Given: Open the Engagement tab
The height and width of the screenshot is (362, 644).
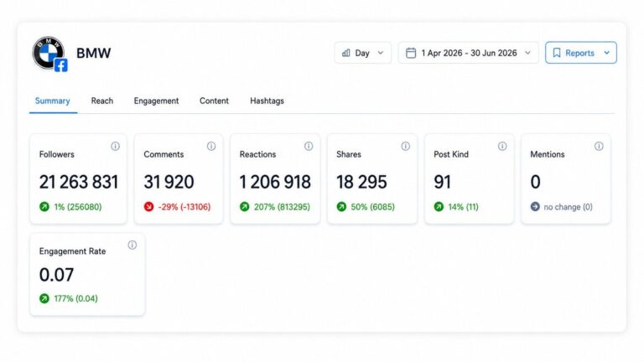Looking at the screenshot, I should [156, 101].
